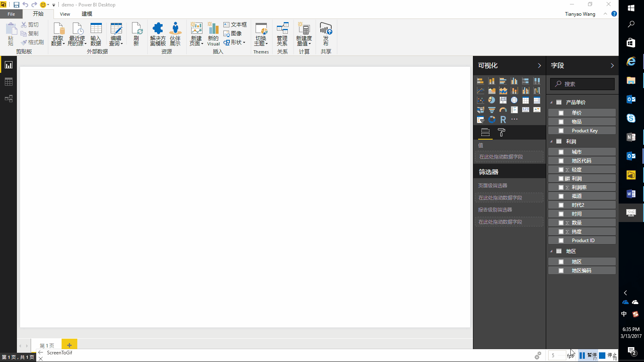
Task: Select the donut chart visual
Action: pyautogui.click(x=491, y=119)
